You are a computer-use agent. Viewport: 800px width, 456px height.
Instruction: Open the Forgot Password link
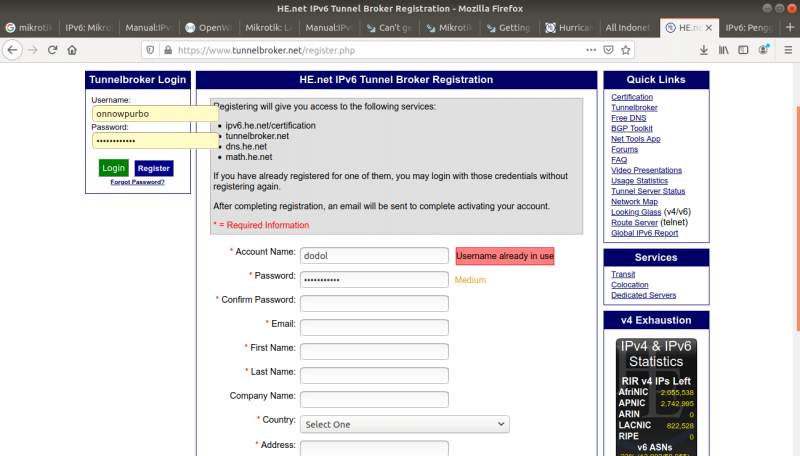point(137,182)
